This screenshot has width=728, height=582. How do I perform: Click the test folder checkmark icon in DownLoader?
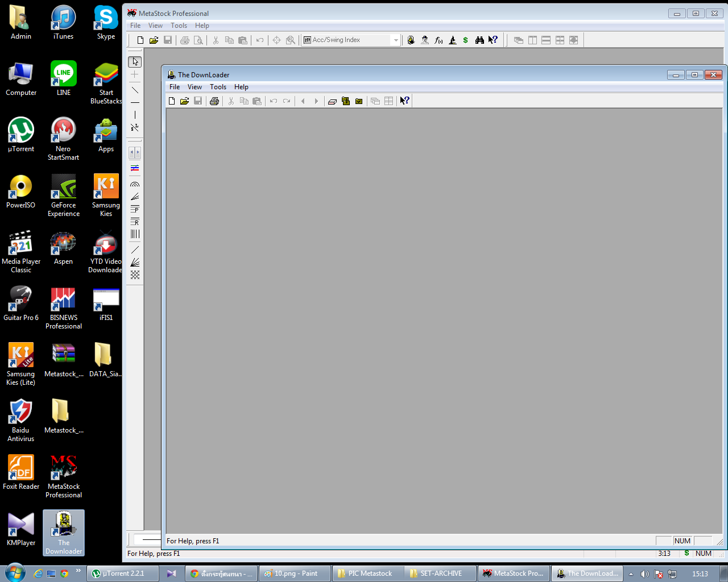pyautogui.click(x=359, y=101)
